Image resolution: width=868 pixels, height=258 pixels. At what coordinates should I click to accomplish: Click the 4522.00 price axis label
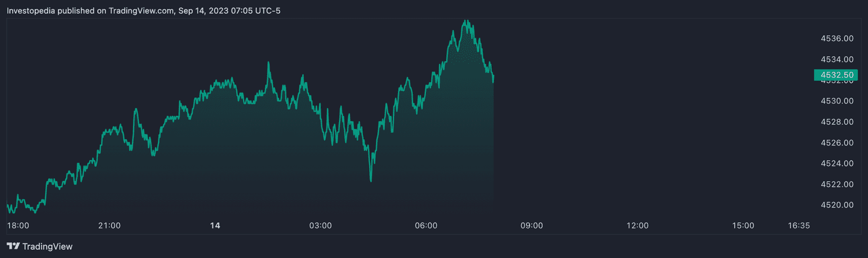point(837,184)
